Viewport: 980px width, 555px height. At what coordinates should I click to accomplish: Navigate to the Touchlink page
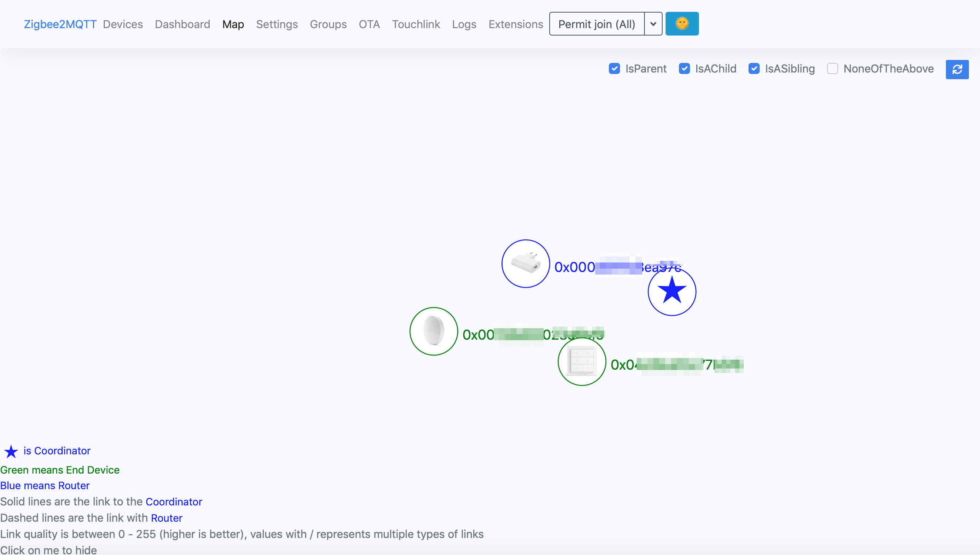[x=416, y=24]
